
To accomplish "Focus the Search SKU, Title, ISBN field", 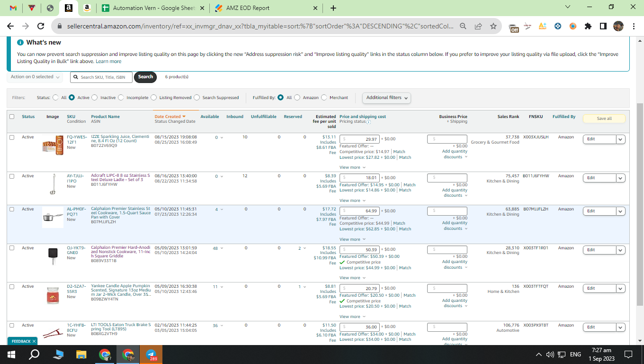I will [x=101, y=77].
